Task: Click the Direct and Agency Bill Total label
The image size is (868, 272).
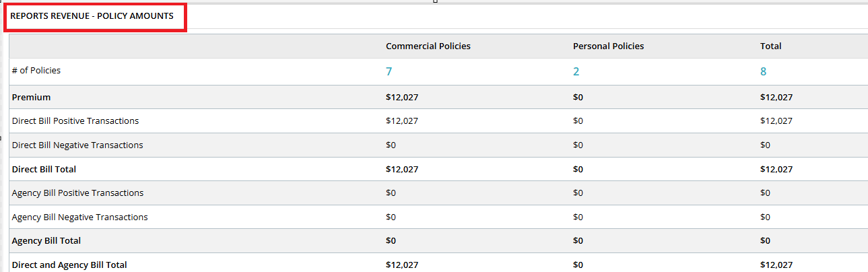Action: click(69, 265)
